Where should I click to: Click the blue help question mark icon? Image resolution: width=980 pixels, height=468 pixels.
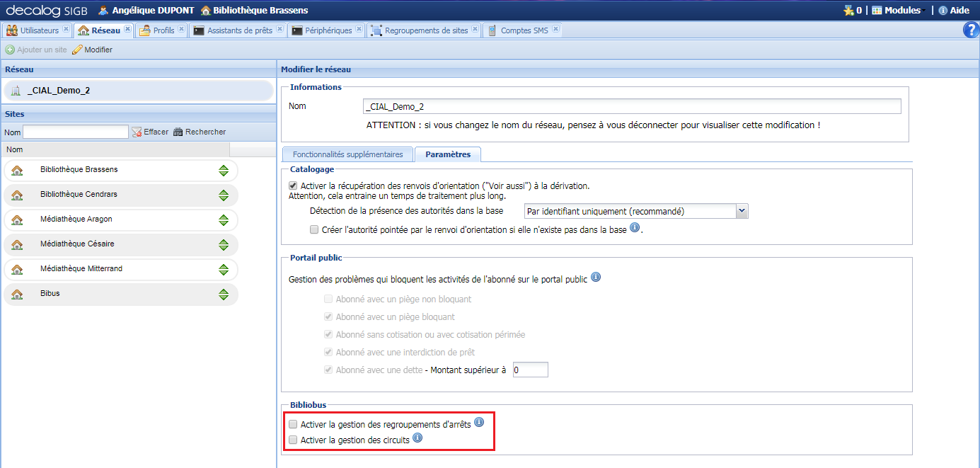click(x=971, y=30)
